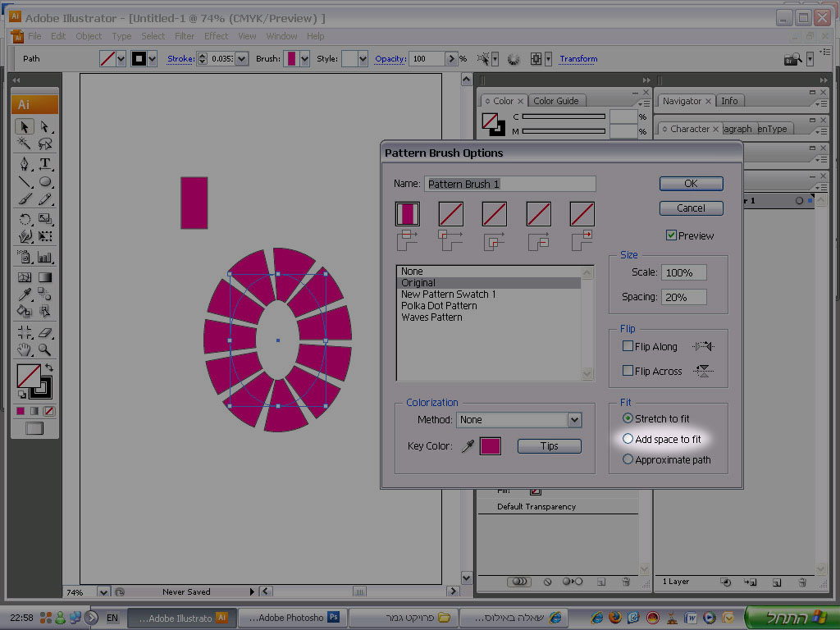This screenshot has height=630, width=840.
Task: Open the Opacity slider arrow
Action: tap(451, 58)
